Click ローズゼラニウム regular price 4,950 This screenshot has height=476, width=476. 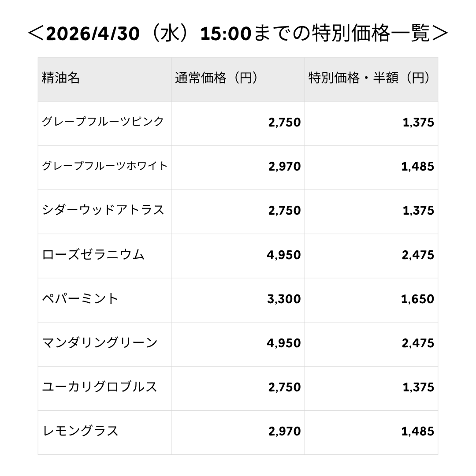tap(284, 255)
